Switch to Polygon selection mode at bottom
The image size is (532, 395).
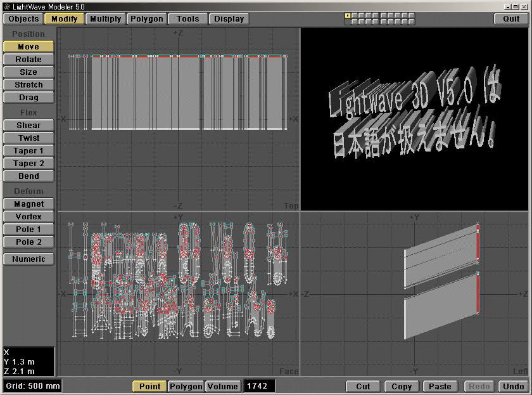[186, 386]
